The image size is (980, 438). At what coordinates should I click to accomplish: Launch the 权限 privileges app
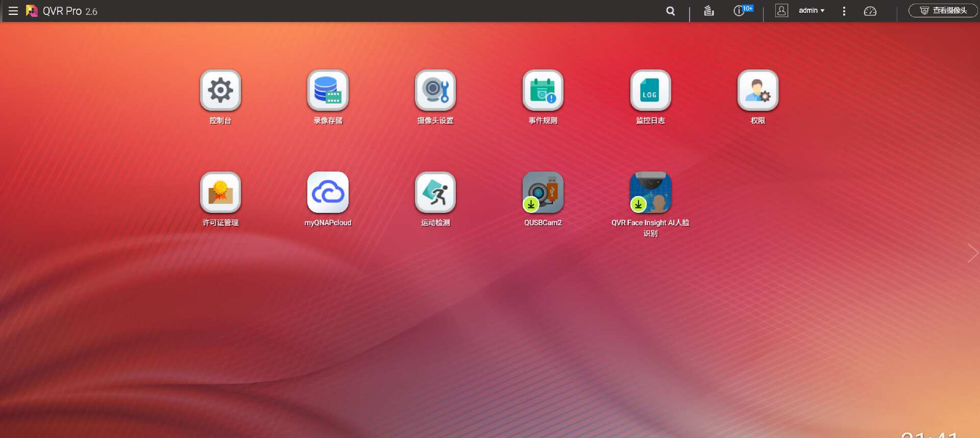(758, 90)
